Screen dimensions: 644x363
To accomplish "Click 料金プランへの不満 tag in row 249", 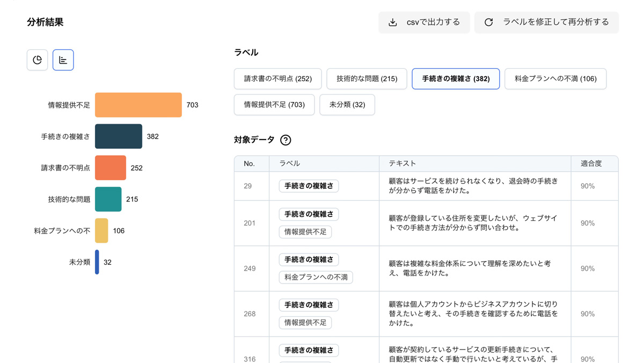I will pos(316,278).
